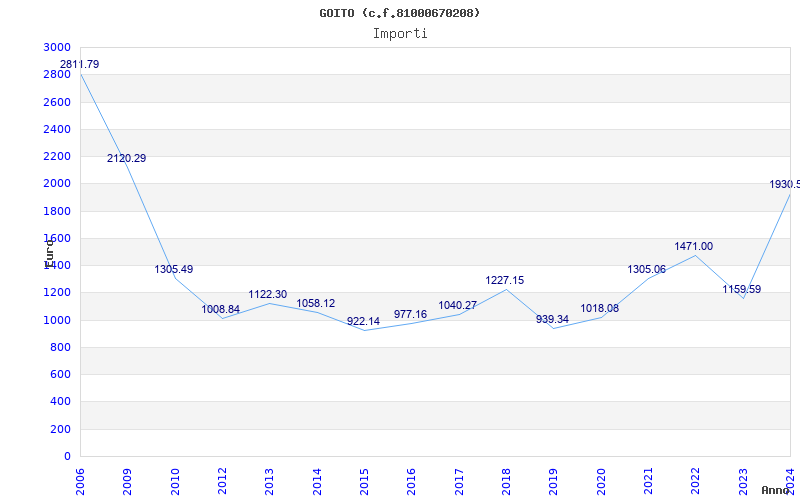Select the 2811.79 data label

point(79,65)
